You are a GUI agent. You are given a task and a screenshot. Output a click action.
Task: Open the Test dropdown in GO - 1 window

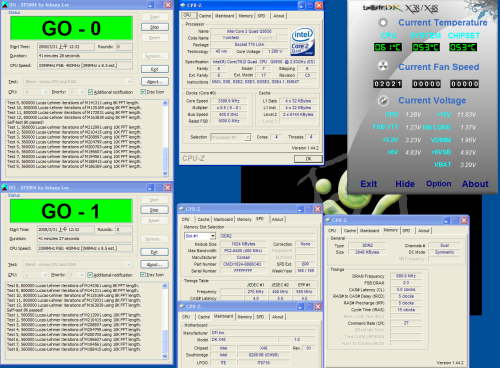click(129, 264)
